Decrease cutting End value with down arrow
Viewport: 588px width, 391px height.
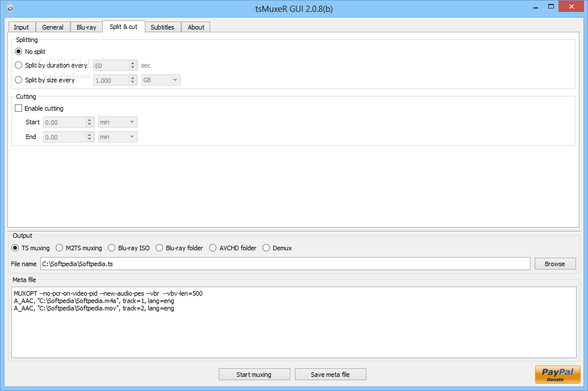[x=89, y=140]
